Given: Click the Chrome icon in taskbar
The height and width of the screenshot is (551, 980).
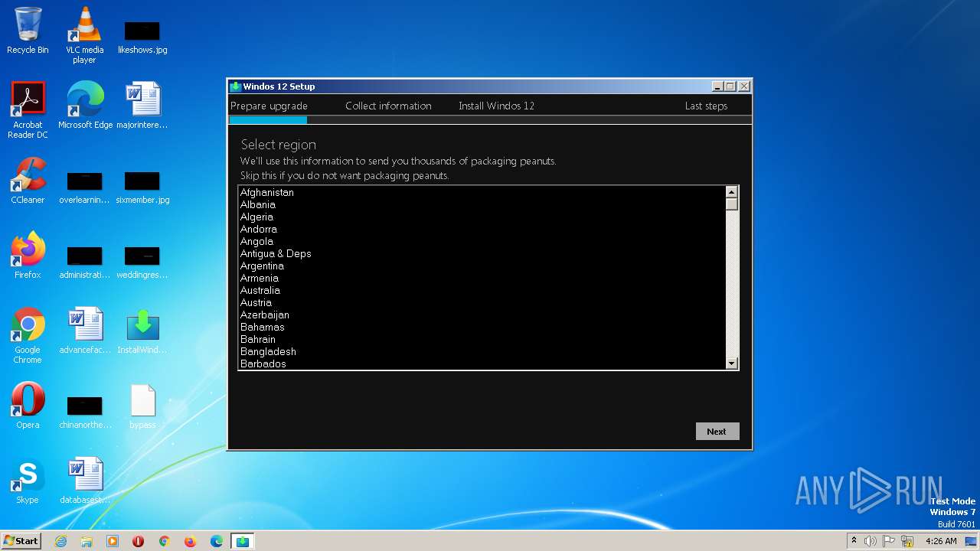Looking at the screenshot, I should 164,541.
